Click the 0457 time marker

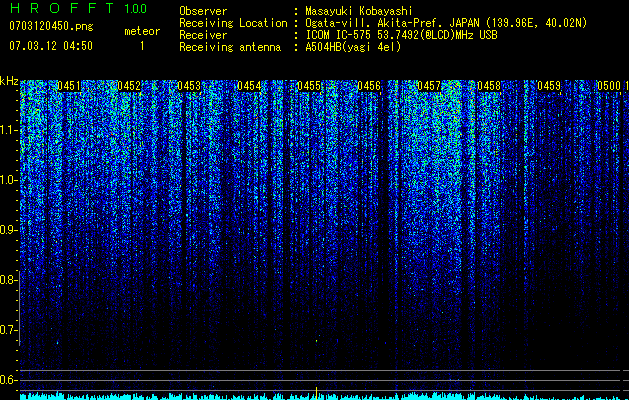click(x=429, y=86)
